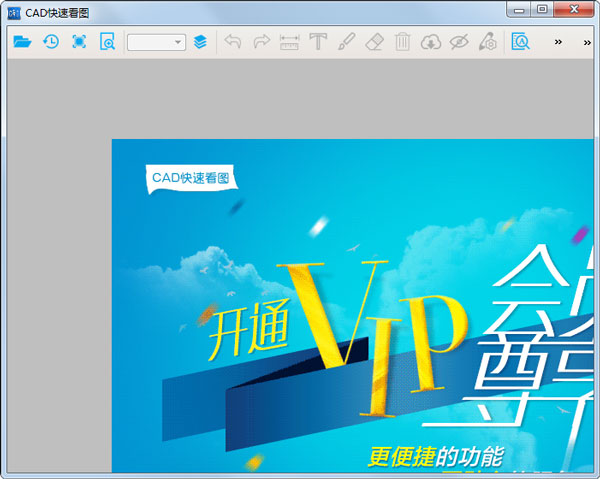Select the text annotation T tool

(x=318, y=42)
